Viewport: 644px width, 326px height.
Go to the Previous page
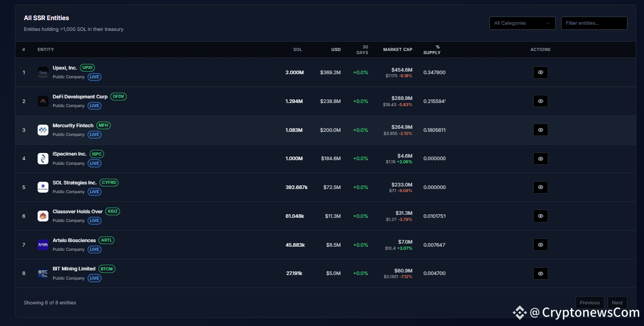(x=589, y=303)
